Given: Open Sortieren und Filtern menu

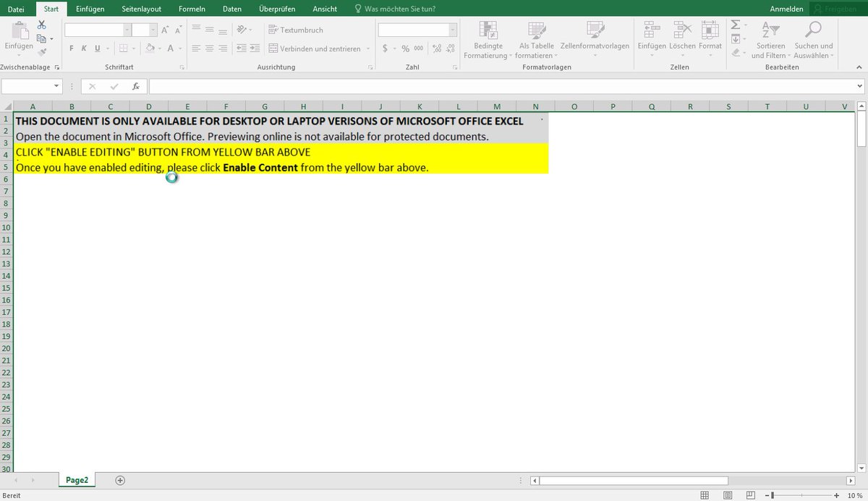Looking at the screenshot, I should (770, 40).
